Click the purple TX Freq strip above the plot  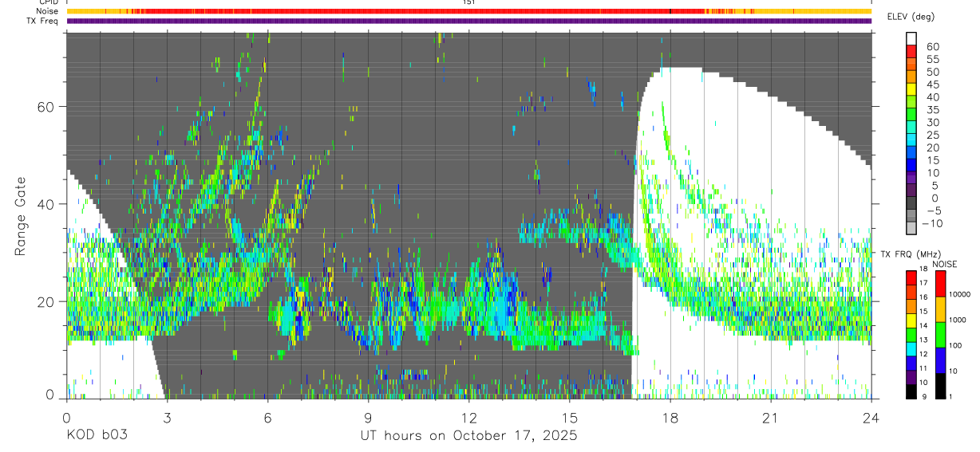coord(469,21)
